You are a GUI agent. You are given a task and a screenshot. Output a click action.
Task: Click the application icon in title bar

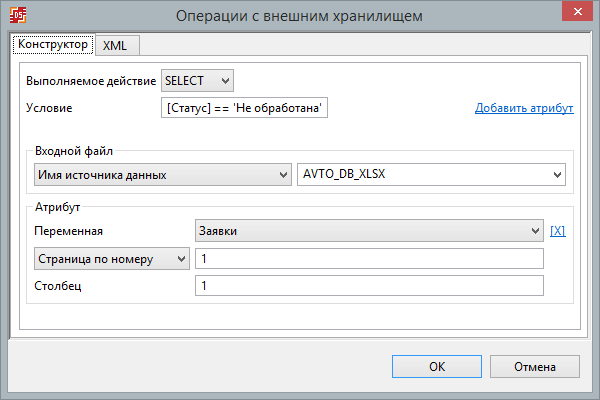coord(18,15)
